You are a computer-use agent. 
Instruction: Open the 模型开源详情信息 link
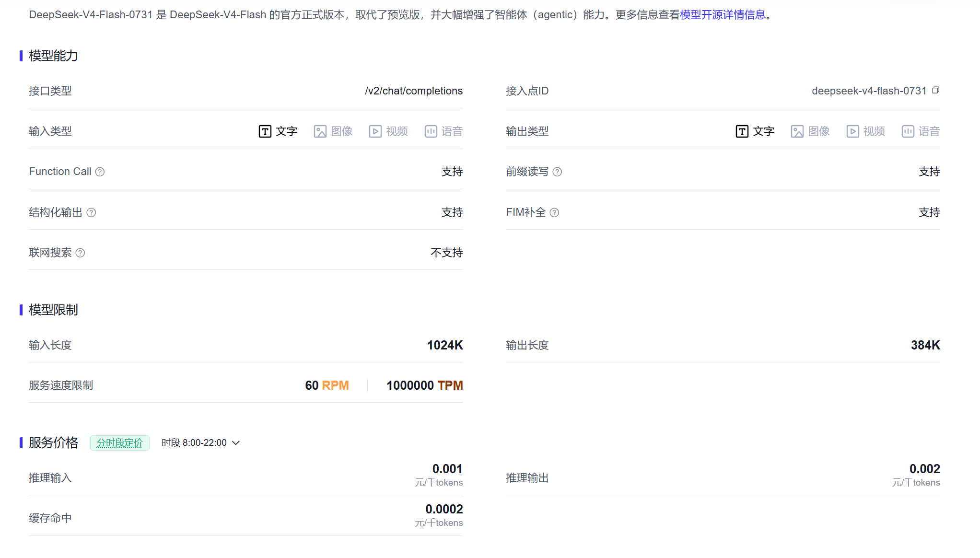point(723,15)
